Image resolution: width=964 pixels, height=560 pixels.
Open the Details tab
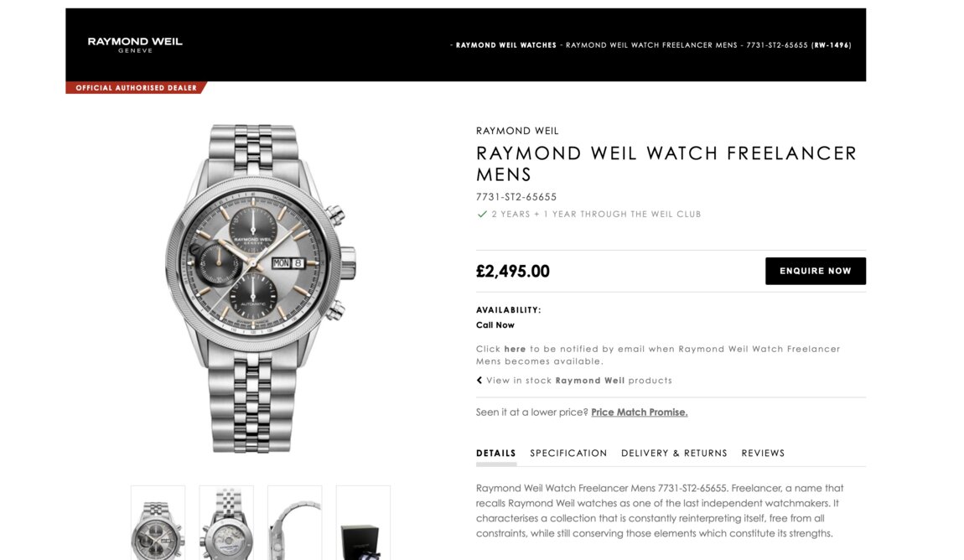[x=495, y=453]
